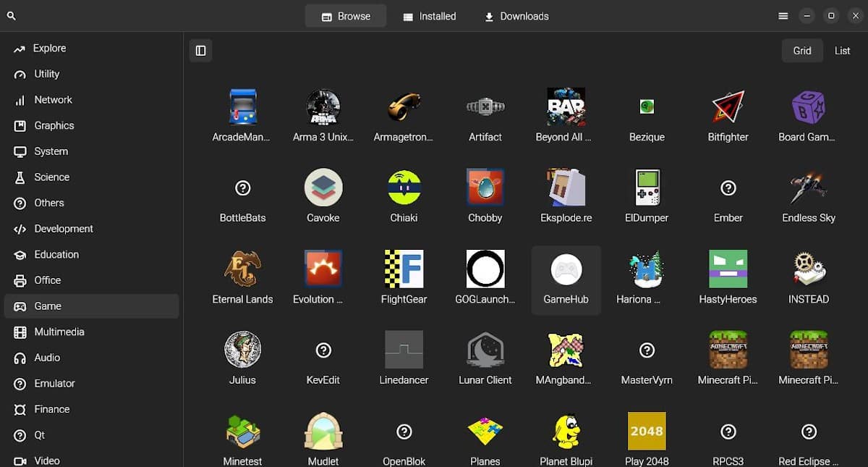The image size is (868, 467).
Task: Switch to List view
Action: point(842,51)
